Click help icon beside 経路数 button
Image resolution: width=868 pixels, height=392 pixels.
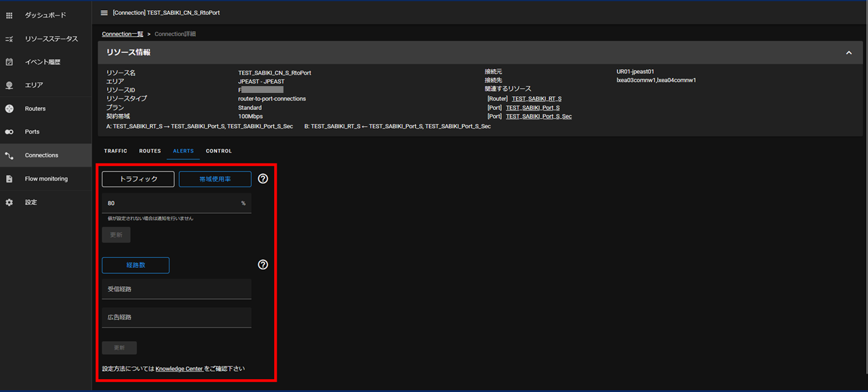263,264
